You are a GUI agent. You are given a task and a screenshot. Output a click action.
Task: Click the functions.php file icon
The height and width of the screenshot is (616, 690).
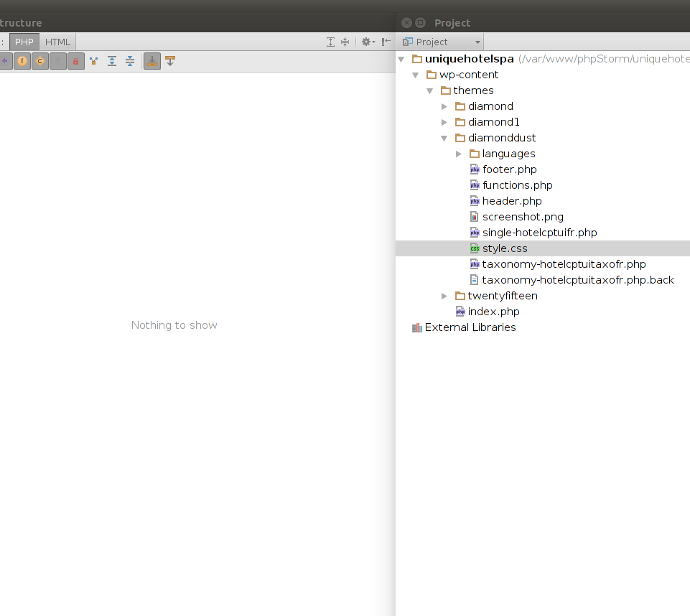pos(475,185)
